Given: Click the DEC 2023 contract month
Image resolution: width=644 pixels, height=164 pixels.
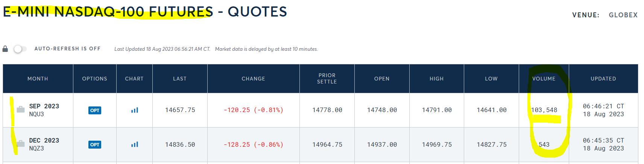Looking at the screenshot, I should [44, 141].
